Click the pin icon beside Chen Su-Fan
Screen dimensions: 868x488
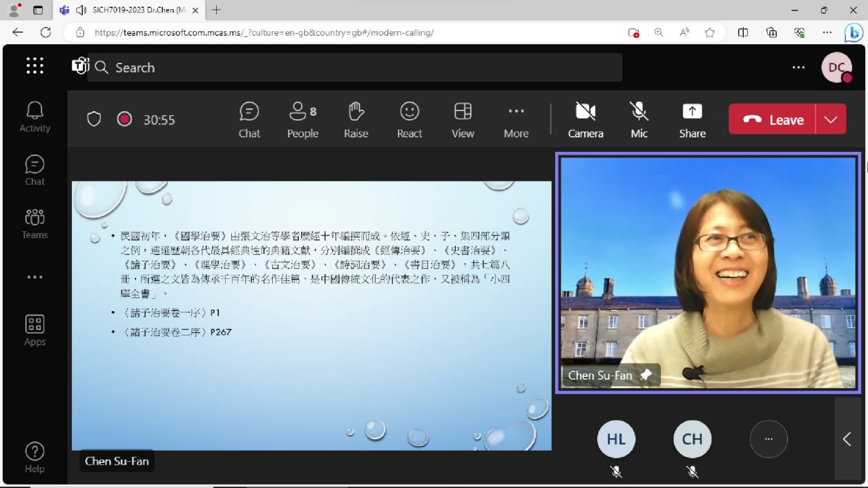point(646,375)
